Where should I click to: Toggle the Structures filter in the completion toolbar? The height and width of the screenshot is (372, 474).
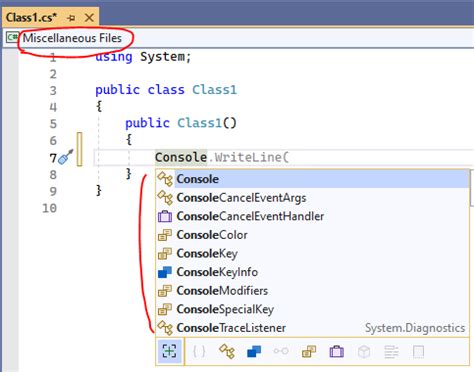(254, 352)
